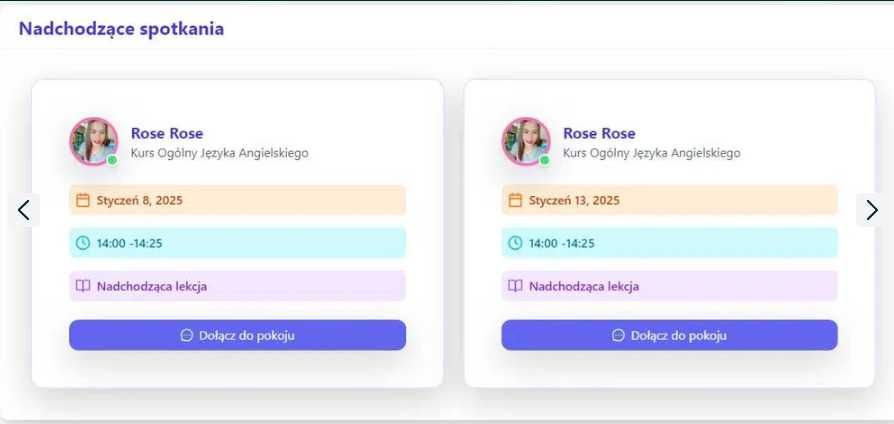Click clock icon on the Styczeń 13 card
Screen dimensions: 894x424
[x=515, y=243]
